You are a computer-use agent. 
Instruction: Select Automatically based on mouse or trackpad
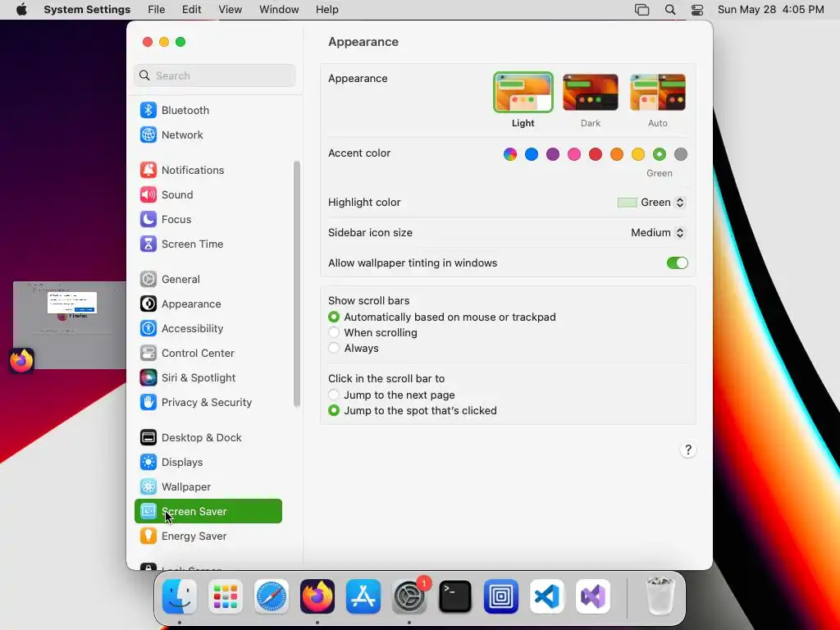334,317
